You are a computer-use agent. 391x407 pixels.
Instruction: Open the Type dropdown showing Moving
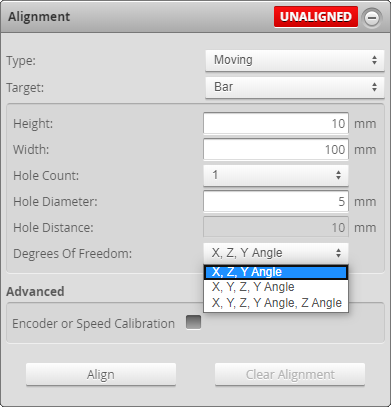[x=295, y=60]
